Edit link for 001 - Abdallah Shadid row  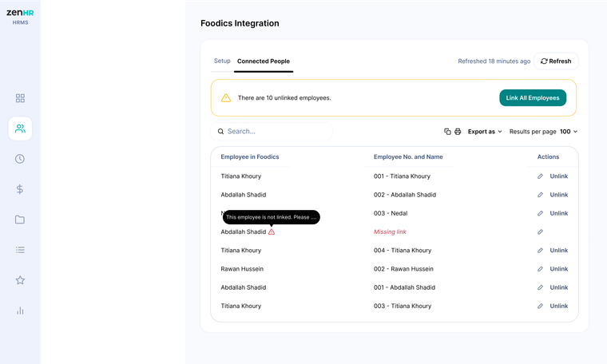click(x=540, y=287)
